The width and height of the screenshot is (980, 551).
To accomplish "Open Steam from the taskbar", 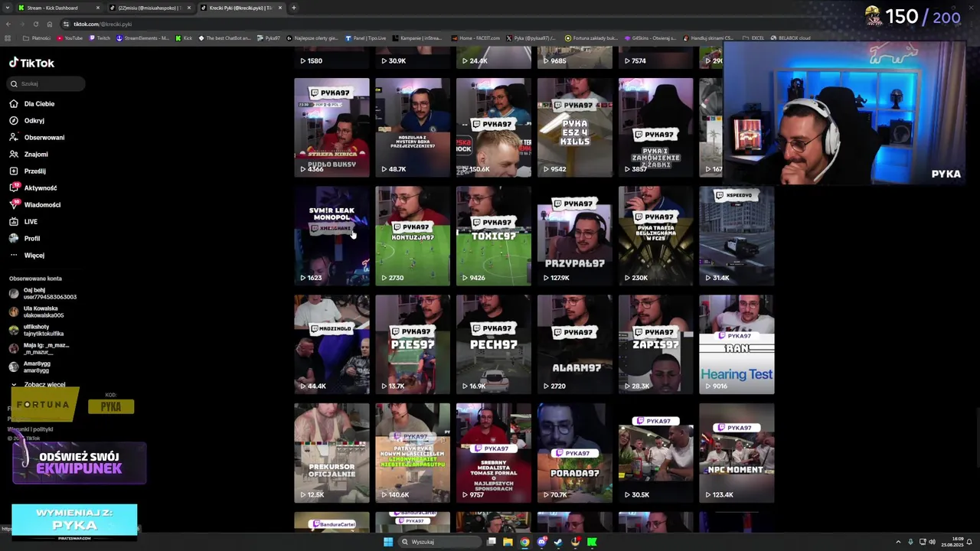I will tap(558, 542).
